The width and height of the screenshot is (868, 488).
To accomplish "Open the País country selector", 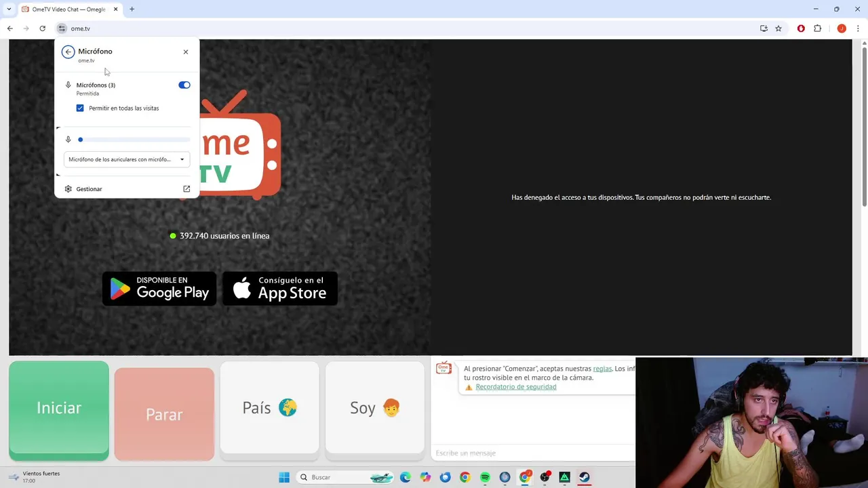I will [x=269, y=407].
